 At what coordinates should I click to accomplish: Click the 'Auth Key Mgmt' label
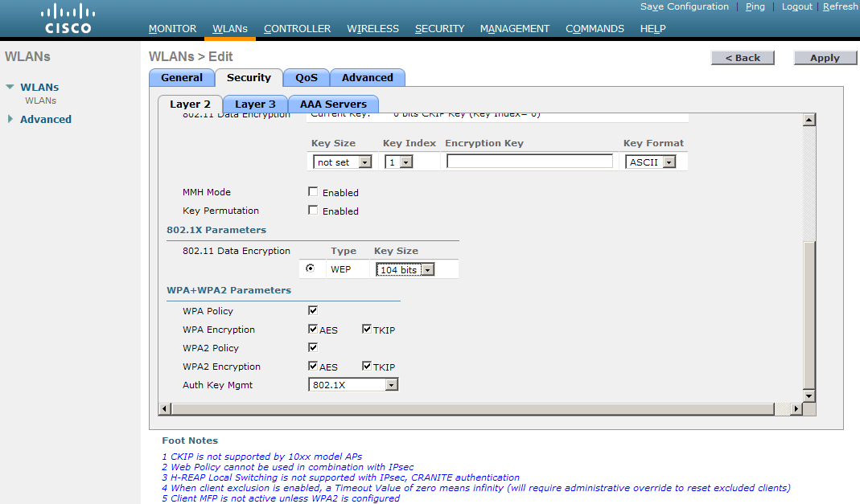point(218,385)
